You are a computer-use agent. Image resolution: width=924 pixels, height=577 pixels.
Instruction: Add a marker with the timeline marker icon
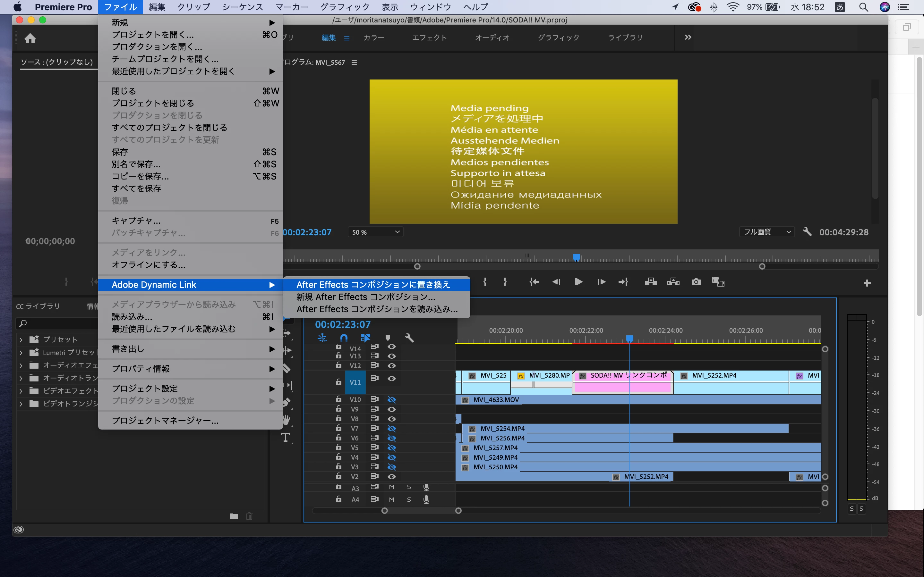[388, 338]
